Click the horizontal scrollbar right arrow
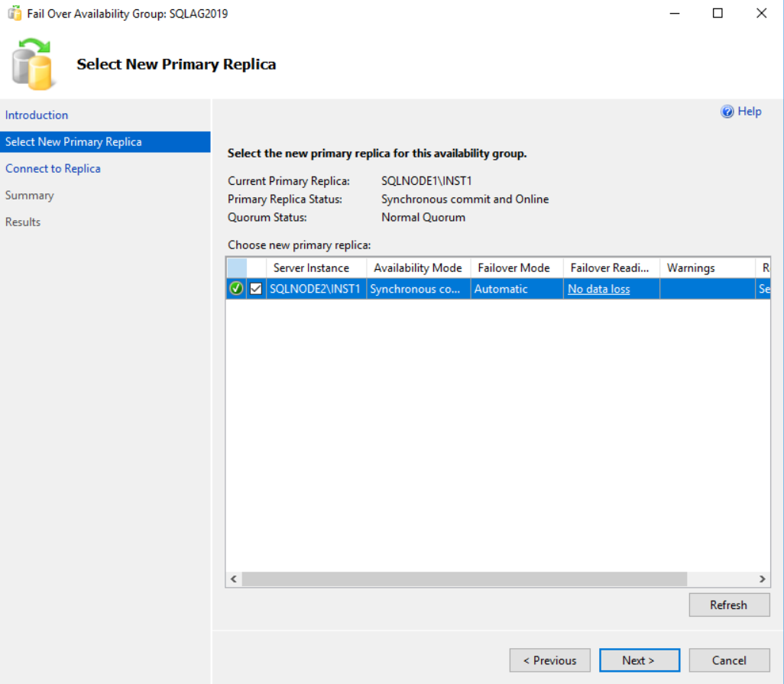The width and height of the screenshot is (784, 684). pyautogui.click(x=761, y=579)
